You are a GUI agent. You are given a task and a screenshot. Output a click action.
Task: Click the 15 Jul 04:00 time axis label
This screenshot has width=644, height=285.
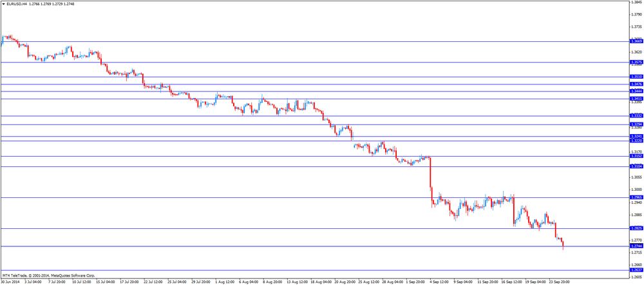click(106, 282)
